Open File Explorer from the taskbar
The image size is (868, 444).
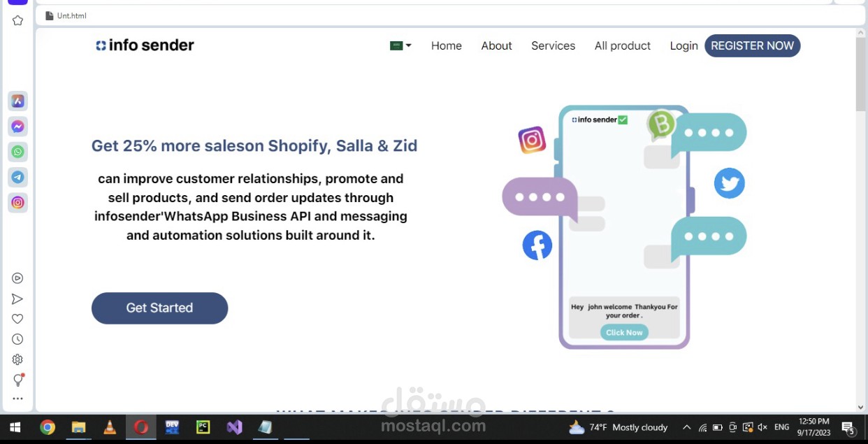coord(78,427)
